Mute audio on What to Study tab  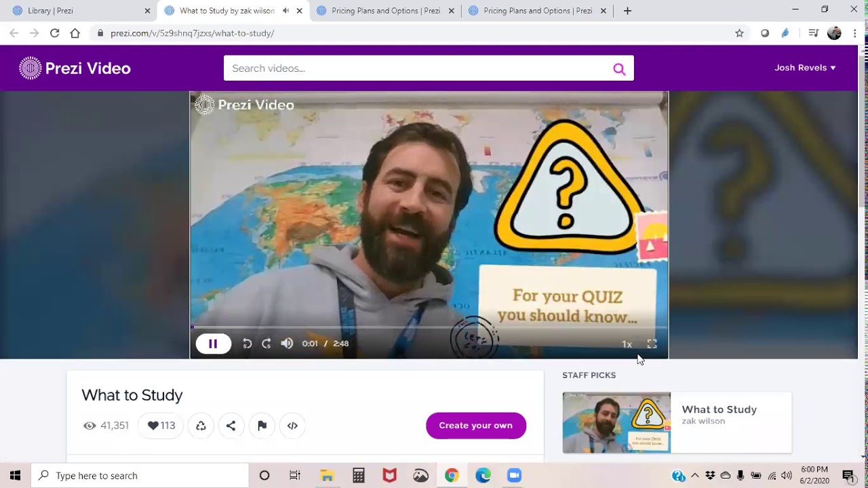coord(285,11)
